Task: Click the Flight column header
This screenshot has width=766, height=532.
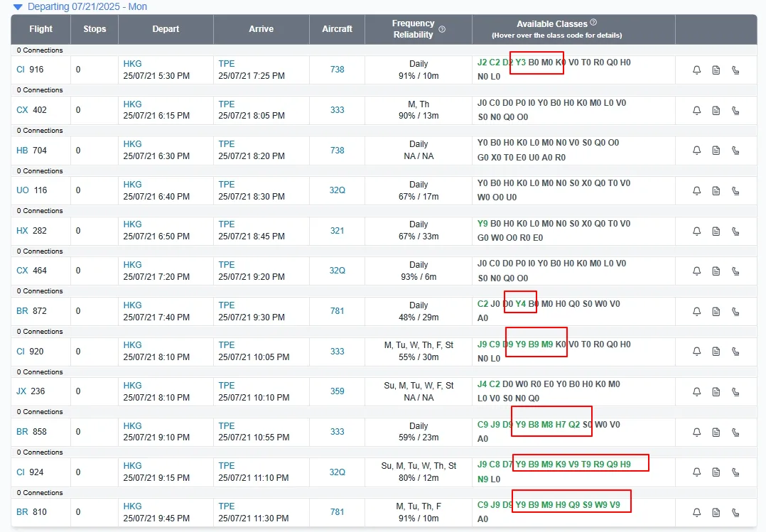Action: (x=41, y=29)
